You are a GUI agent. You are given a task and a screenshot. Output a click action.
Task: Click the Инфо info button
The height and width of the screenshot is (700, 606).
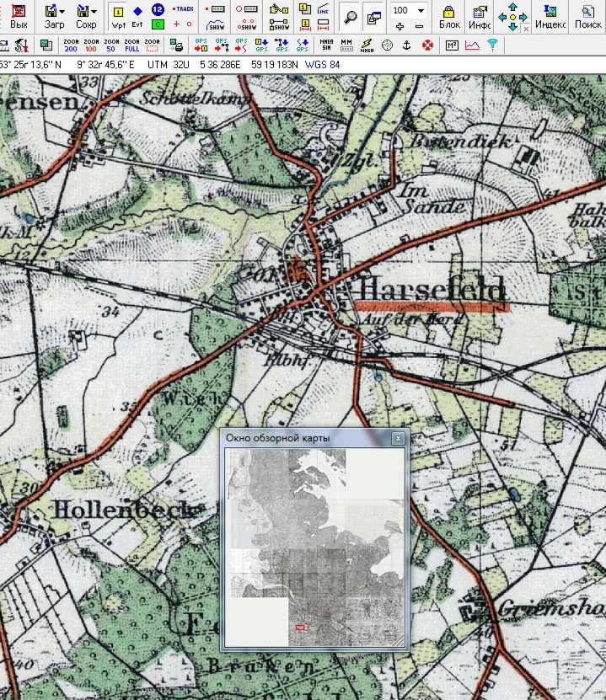tap(480, 18)
